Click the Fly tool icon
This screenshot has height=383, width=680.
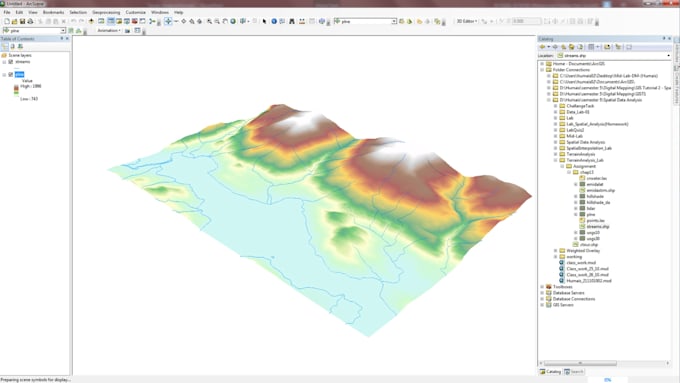coord(176,21)
